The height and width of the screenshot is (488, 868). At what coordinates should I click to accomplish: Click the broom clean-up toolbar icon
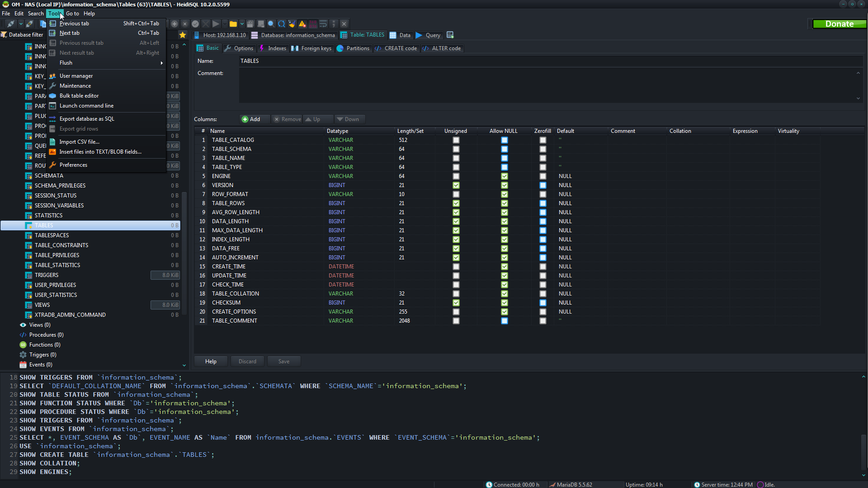coord(292,24)
